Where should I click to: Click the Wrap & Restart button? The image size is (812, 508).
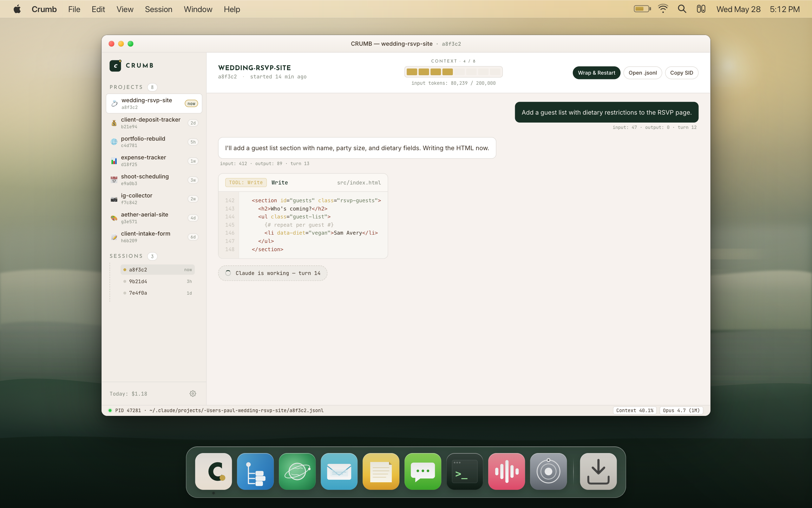pos(596,73)
